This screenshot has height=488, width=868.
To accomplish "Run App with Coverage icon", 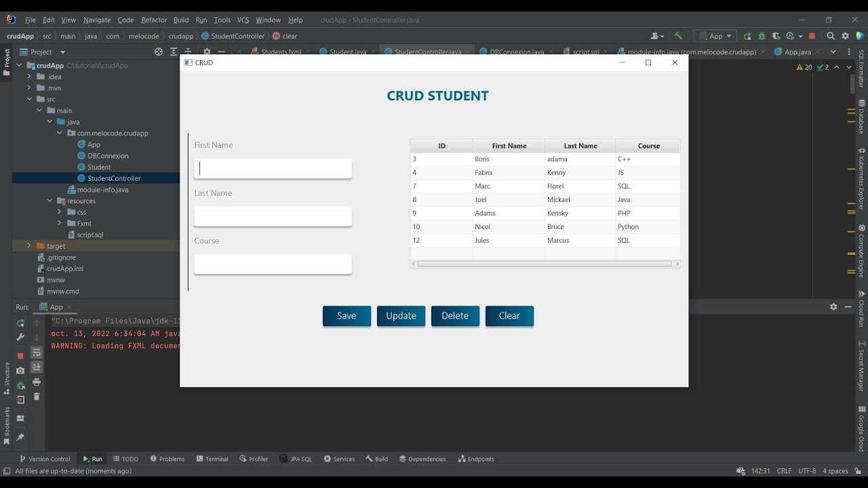I will point(776,36).
